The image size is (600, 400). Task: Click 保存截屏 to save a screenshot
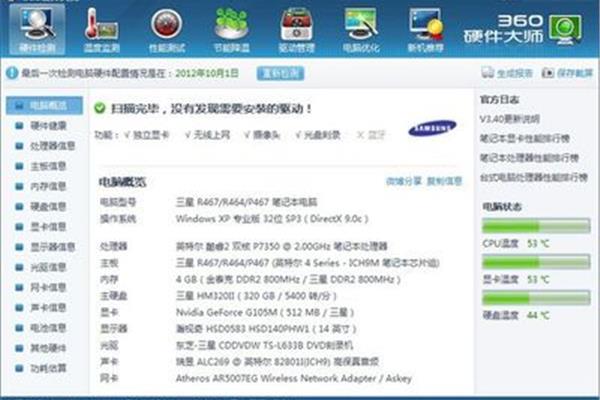click(567, 73)
